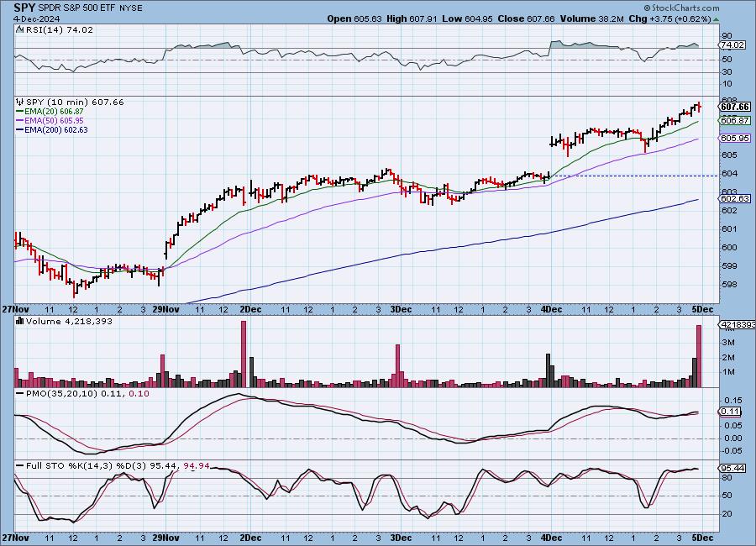The image size is (756, 546).
Task: Click the High 607.91 value
Action: click(x=412, y=18)
